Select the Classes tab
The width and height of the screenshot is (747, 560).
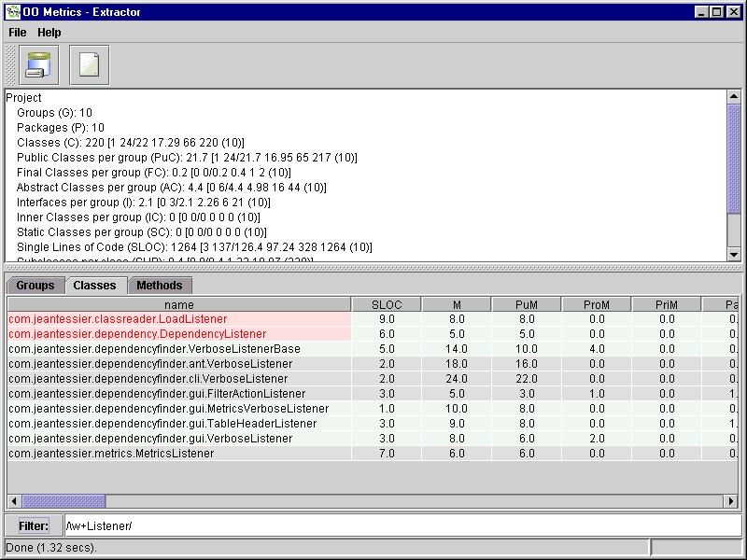click(95, 286)
